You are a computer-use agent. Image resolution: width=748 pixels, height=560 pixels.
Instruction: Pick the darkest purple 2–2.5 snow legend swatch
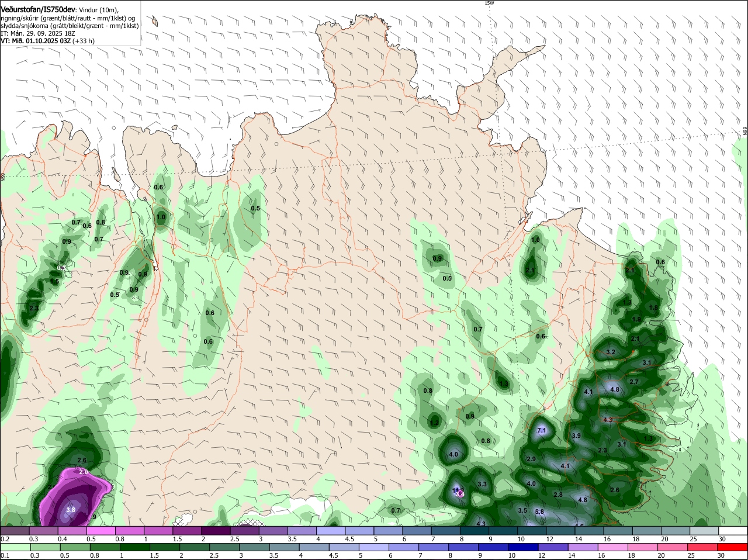(x=216, y=531)
